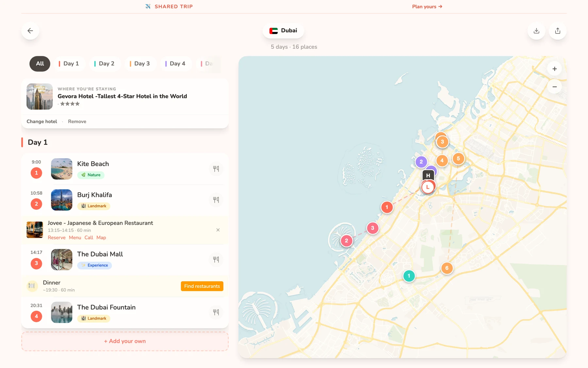This screenshot has height=368, width=588.
Task: Zoom in on the map
Action: [x=554, y=69]
